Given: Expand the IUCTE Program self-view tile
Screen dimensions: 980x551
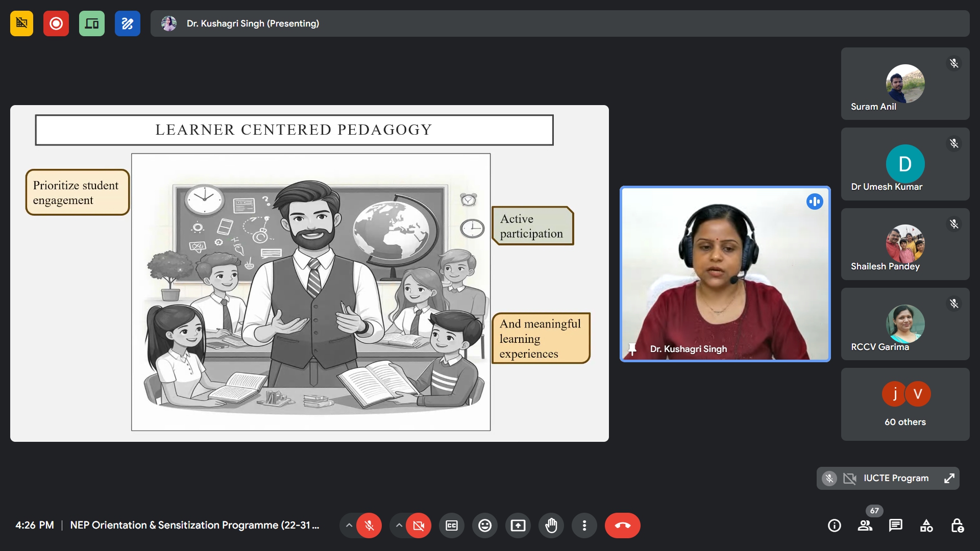Looking at the screenshot, I should tap(949, 479).
